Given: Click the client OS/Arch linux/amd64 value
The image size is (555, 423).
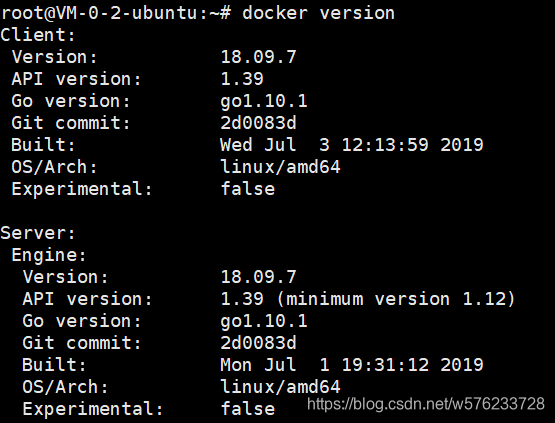Looking at the screenshot, I should click(x=280, y=167).
